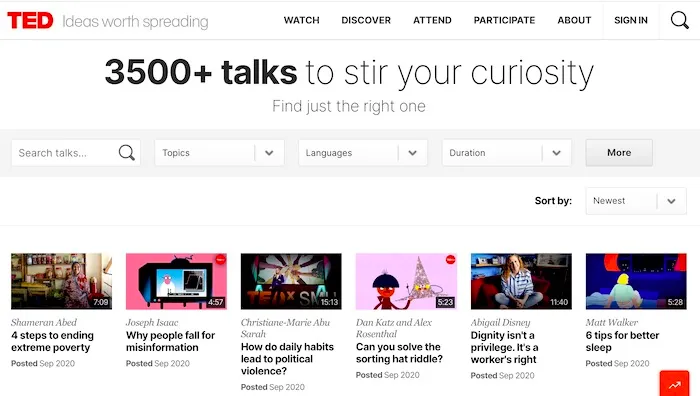The width and height of the screenshot is (700, 396).
Task: Open the ABOUT menu
Action: 574,20
